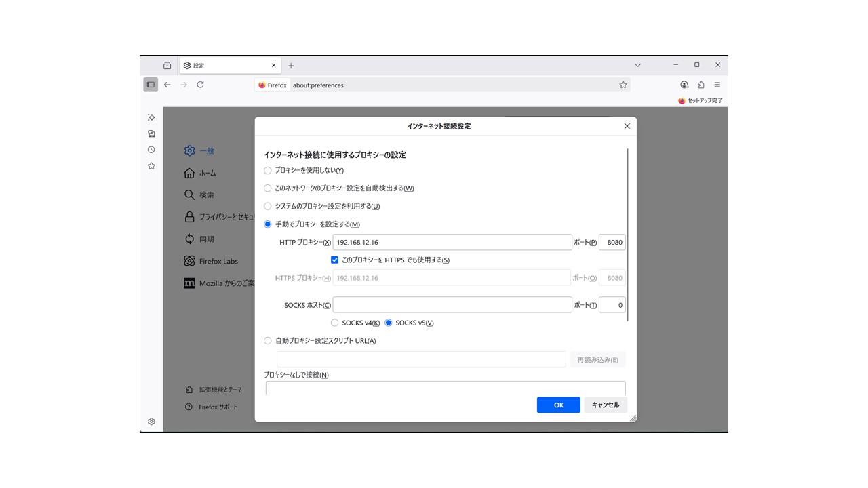The height and width of the screenshot is (488, 868).
Task: Click the back navigation arrow
Action: pos(167,85)
